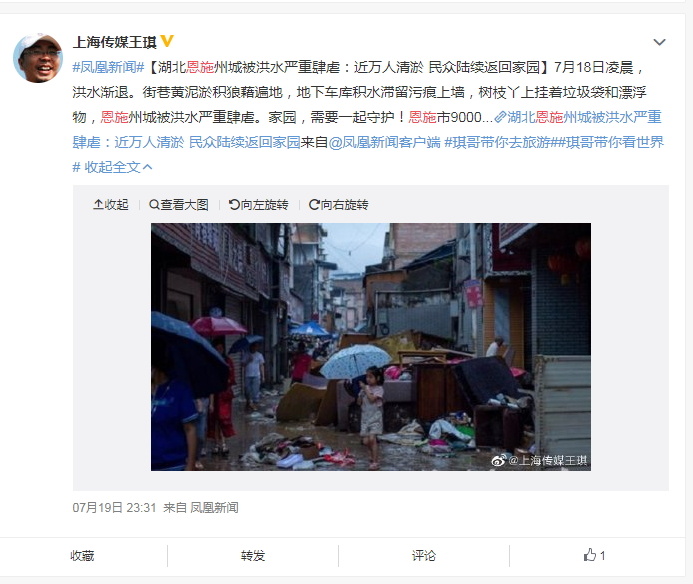Rotate the photo right
693x584 pixels.
[x=339, y=205]
